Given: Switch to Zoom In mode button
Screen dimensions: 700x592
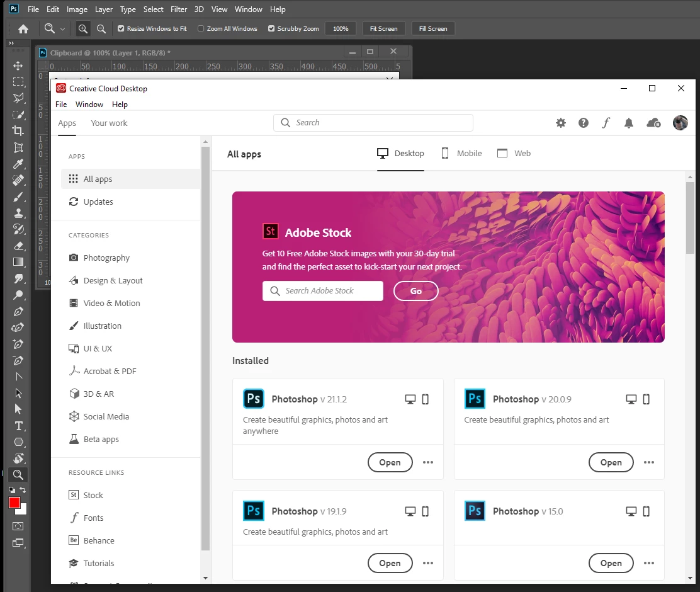Looking at the screenshot, I should (x=82, y=29).
